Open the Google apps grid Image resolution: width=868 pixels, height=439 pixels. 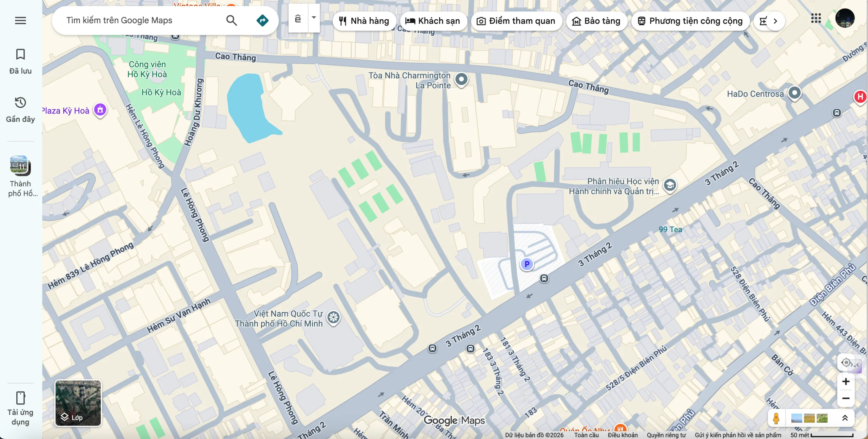pos(816,18)
